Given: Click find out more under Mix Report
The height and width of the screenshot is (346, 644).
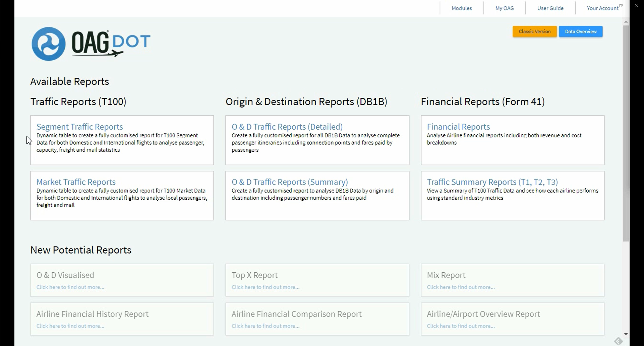Looking at the screenshot, I should click(461, 287).
